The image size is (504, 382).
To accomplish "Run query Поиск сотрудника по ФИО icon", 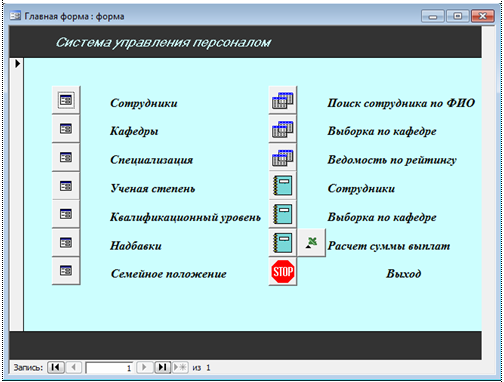I will pyautogui.click(x=283, y=100).
